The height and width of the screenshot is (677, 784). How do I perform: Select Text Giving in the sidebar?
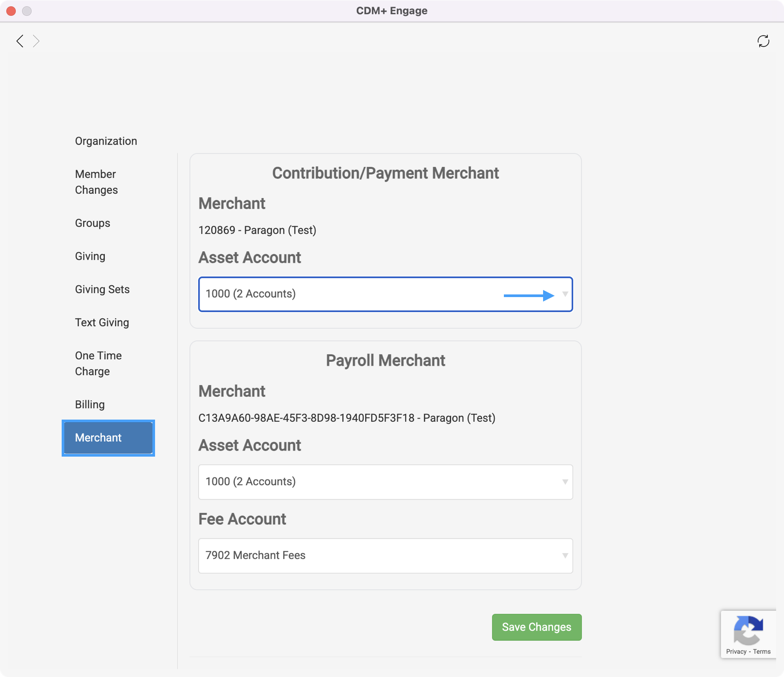coord(102,322)
